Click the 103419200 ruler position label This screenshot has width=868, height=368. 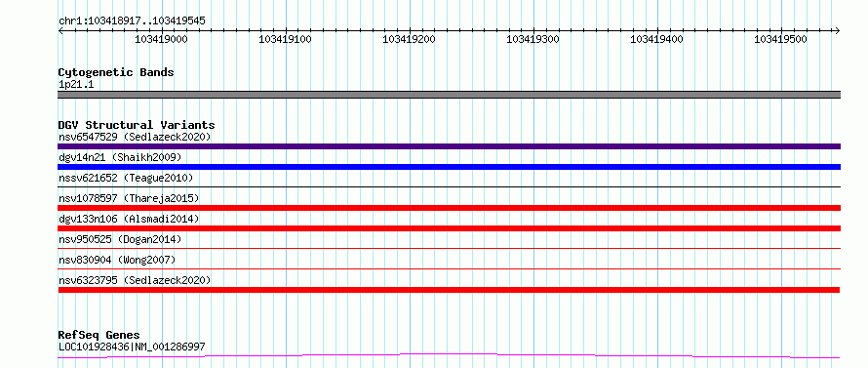(409, 39)
